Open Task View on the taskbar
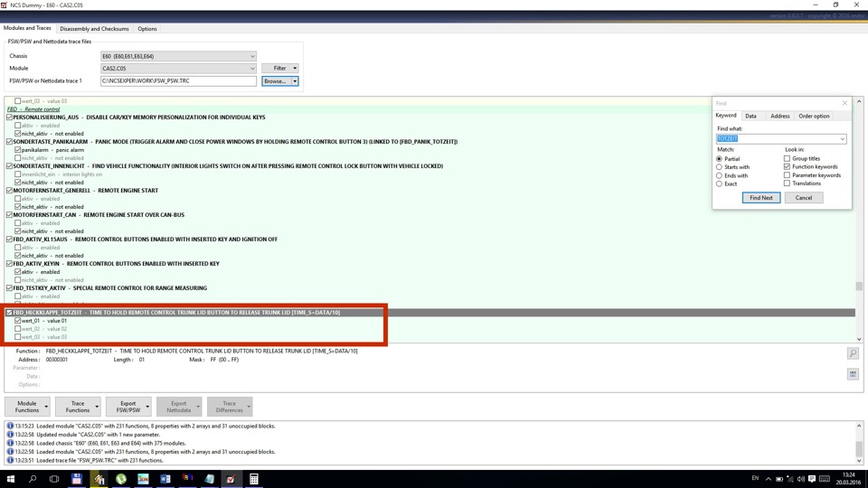The height and width of the screenshot is (488, 868). (53, 479)
